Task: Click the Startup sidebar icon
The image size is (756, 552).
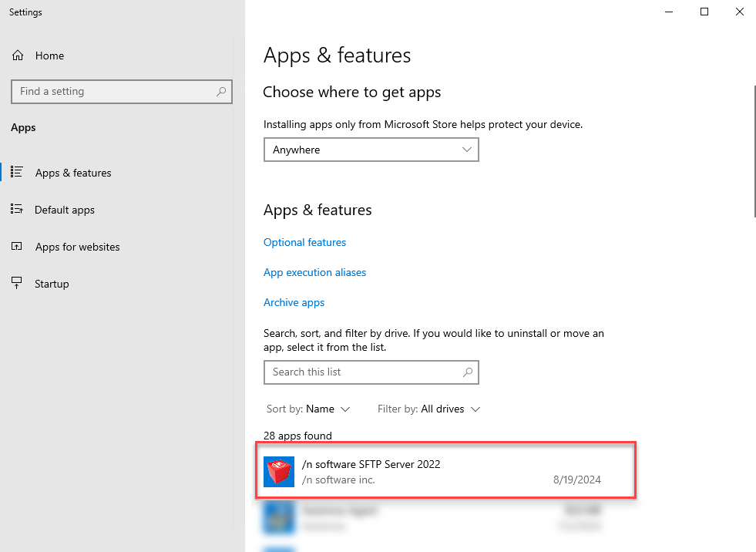Action: pyautogui.click(x=17, y=284)
